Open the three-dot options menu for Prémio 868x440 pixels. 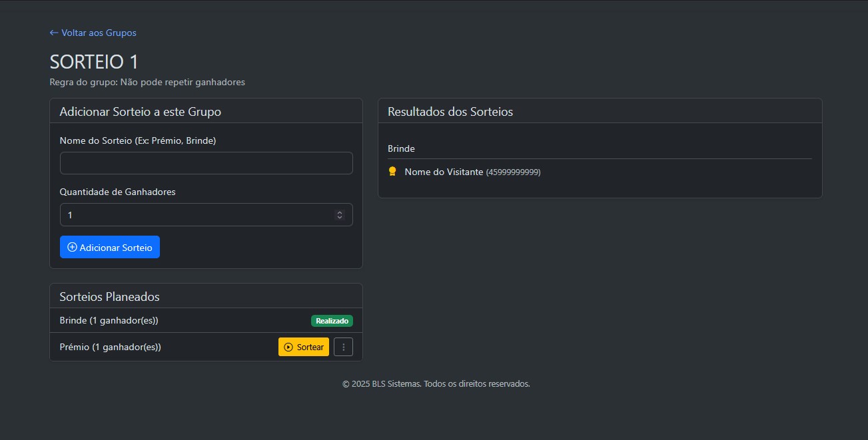343,347
